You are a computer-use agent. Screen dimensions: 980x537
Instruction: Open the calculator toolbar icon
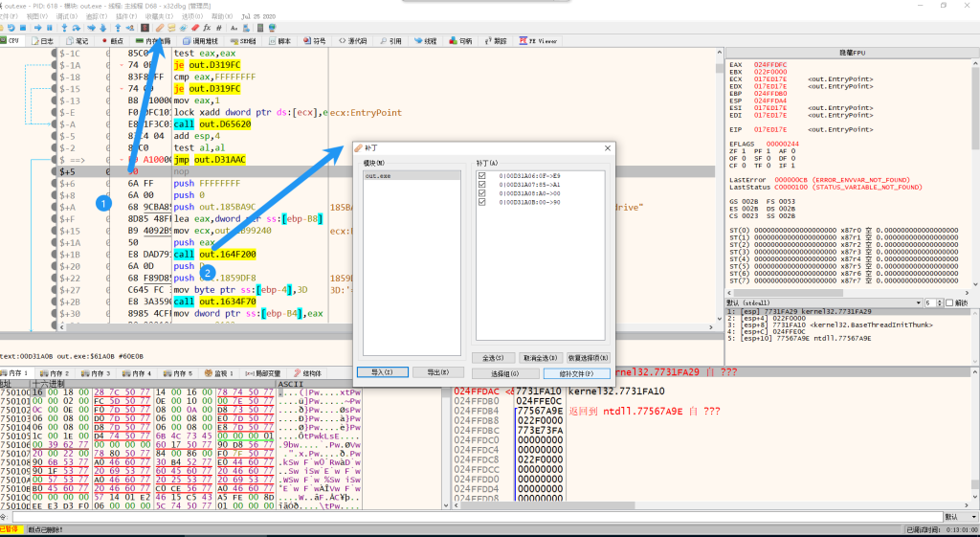(x=260, y=28)
